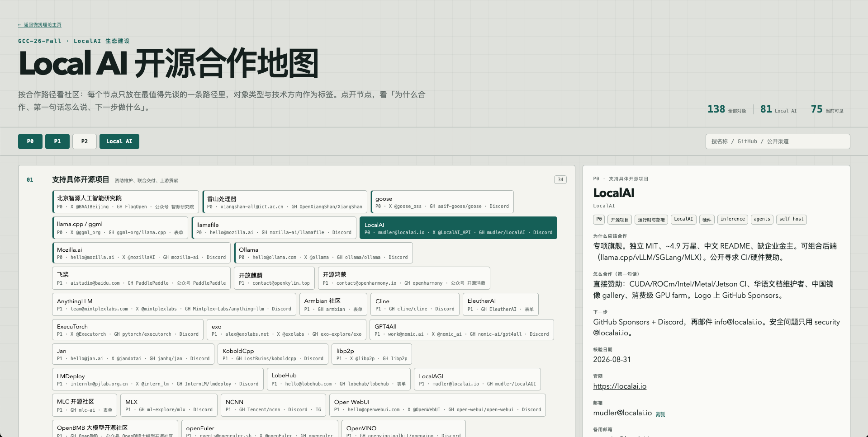Copy the mudler@localai.io email with 复制
The height and width of the screenshot is (437, 868).
pyautogui.click(x=660, y=414)
